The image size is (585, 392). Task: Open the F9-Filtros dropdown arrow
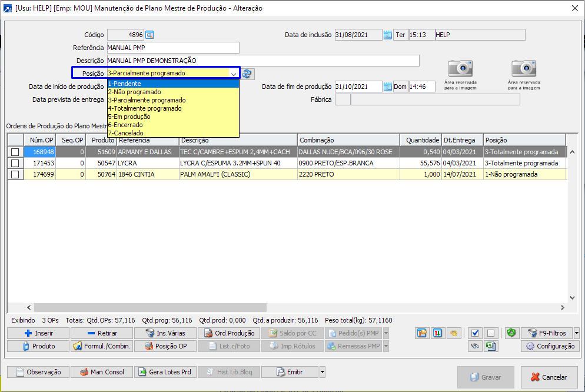(x=577, y=333)
